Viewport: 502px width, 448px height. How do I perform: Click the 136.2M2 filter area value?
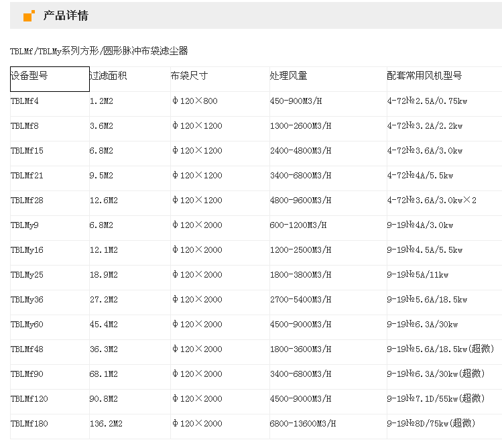click(x=106, y=424)
